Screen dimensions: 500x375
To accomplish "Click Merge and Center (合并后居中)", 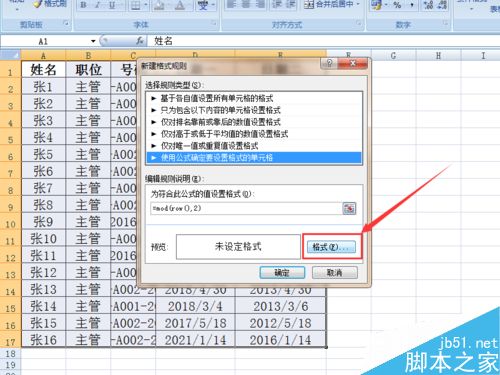I will coord(329,4).
